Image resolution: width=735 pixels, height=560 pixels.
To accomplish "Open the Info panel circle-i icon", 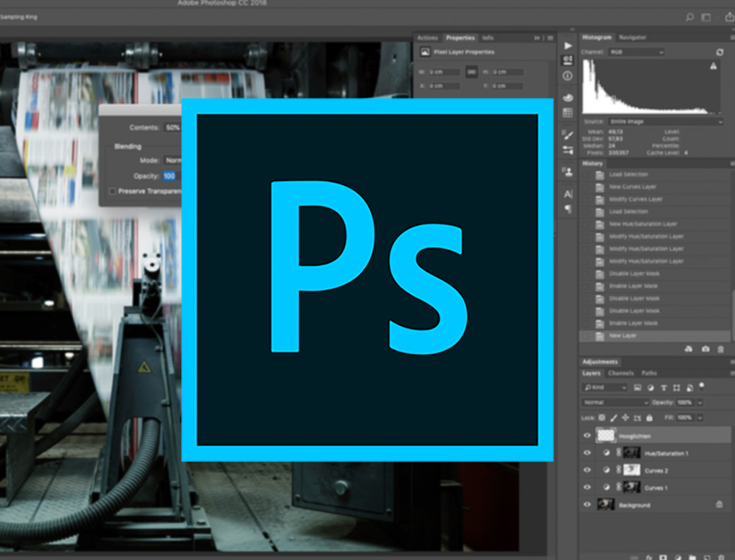I will point(568,76).
